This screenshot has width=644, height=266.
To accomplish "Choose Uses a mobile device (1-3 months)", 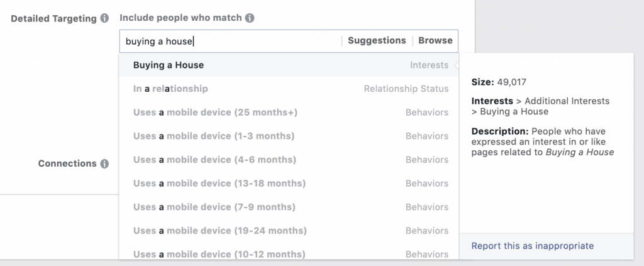I will (289, 136).
